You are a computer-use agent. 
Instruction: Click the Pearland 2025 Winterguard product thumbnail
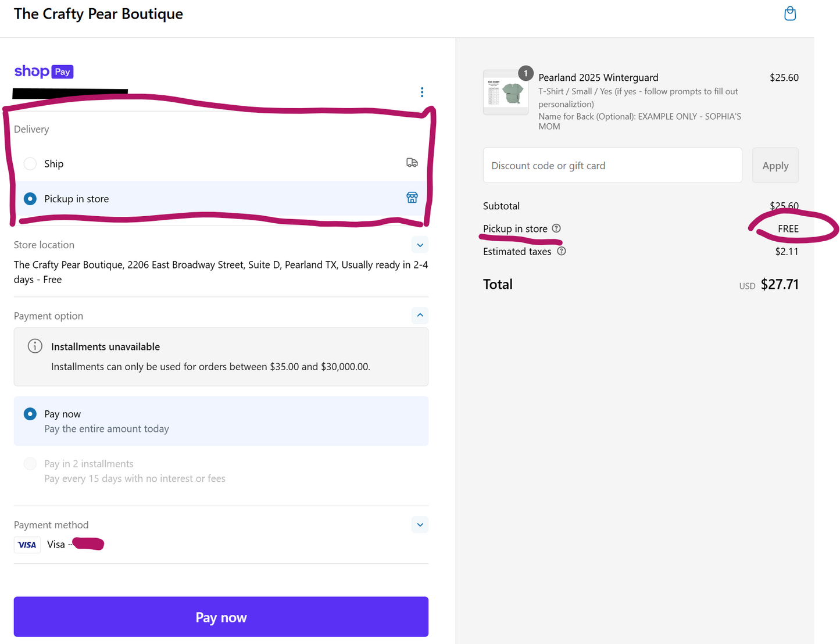click(x=505, y=93)
